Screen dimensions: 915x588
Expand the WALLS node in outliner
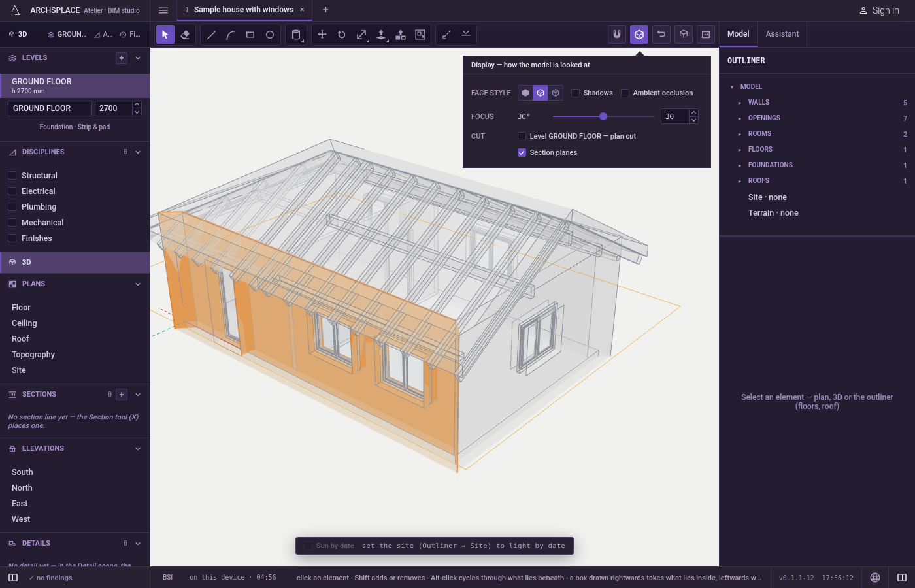point(740,103)
